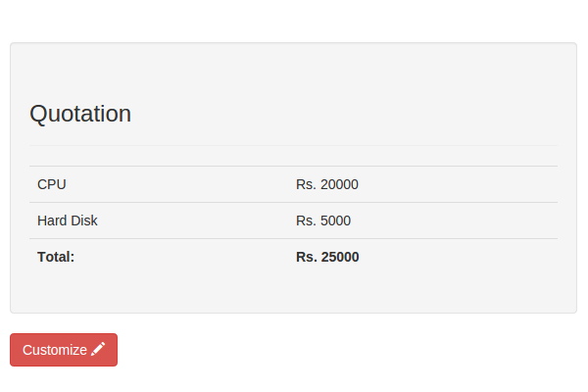Click the Rs. 20000 CPU price

[x=327, y=184]
